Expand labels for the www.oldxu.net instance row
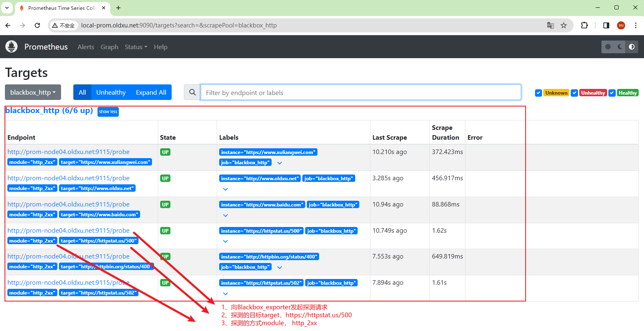644x331 pixels. (x=225, y=189)
